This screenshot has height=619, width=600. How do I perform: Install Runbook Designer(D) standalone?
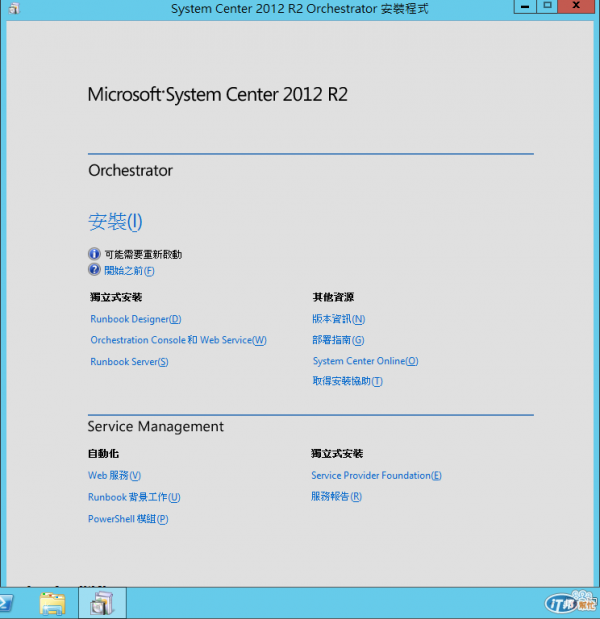point(136,319)
